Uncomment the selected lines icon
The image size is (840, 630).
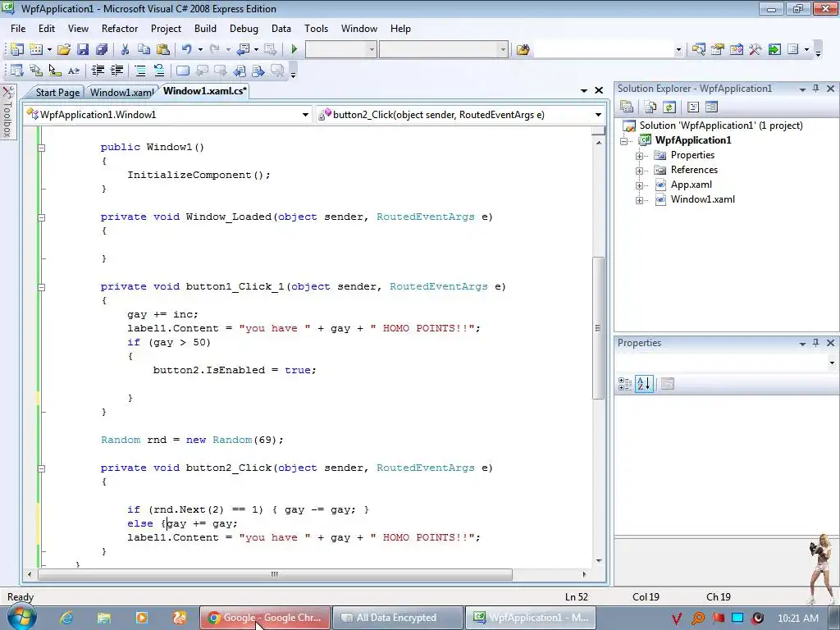pyautogui.click(x=159, y=71)
